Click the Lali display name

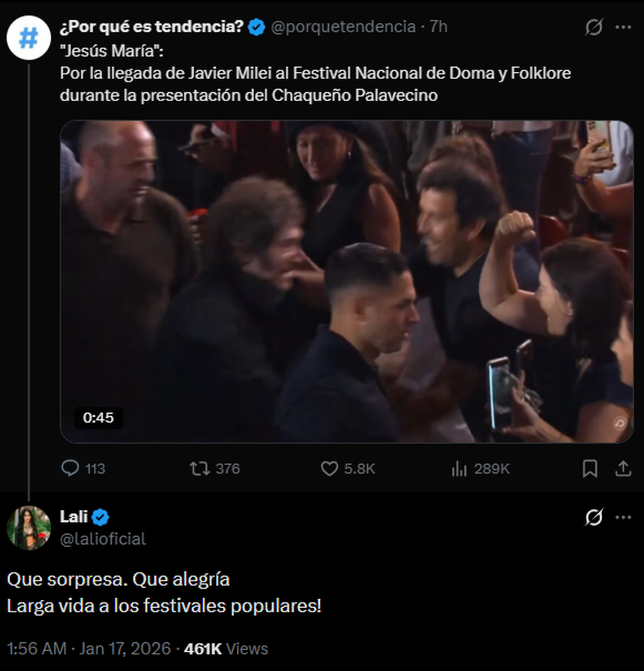[74, 516]
